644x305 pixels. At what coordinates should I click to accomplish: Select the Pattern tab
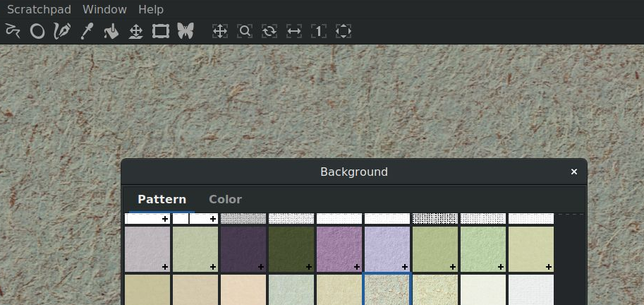coord(162,199)
